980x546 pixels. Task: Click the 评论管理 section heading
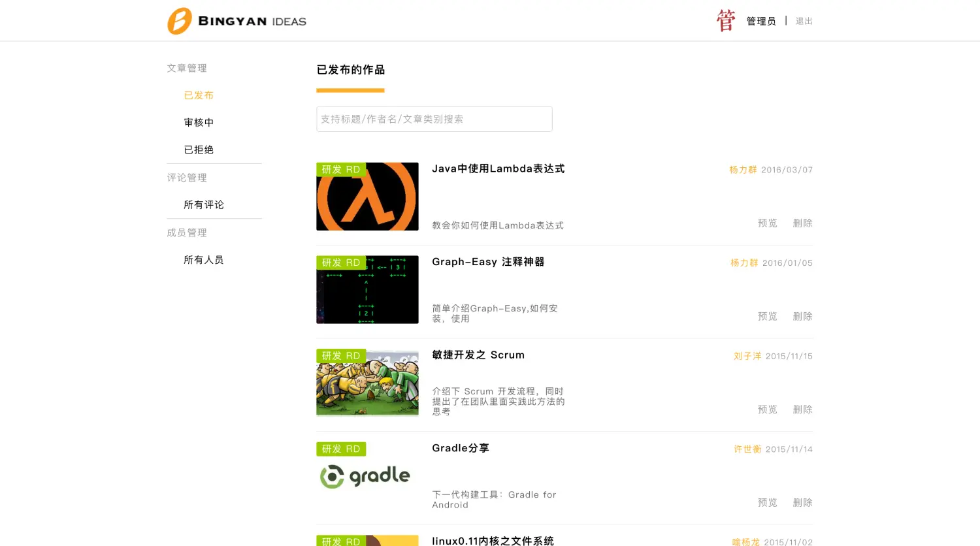pos(187,178)
